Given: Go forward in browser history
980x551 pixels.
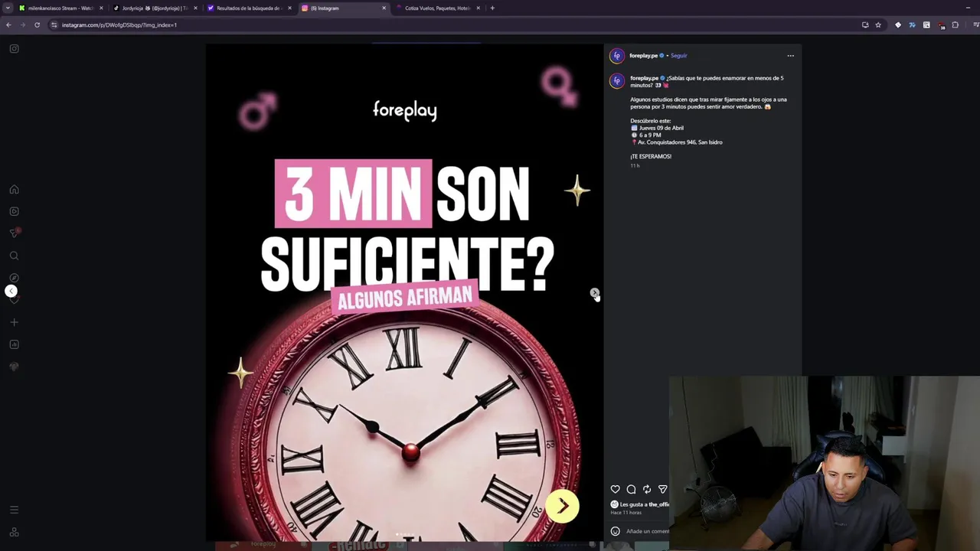Looking at the screenshot, I should pyautogui.click(x=22, y=25).
